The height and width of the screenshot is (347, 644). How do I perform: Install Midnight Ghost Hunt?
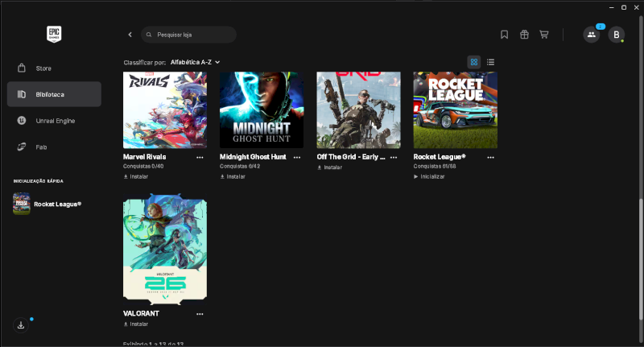pyautogui.click(x=233, y=176)
